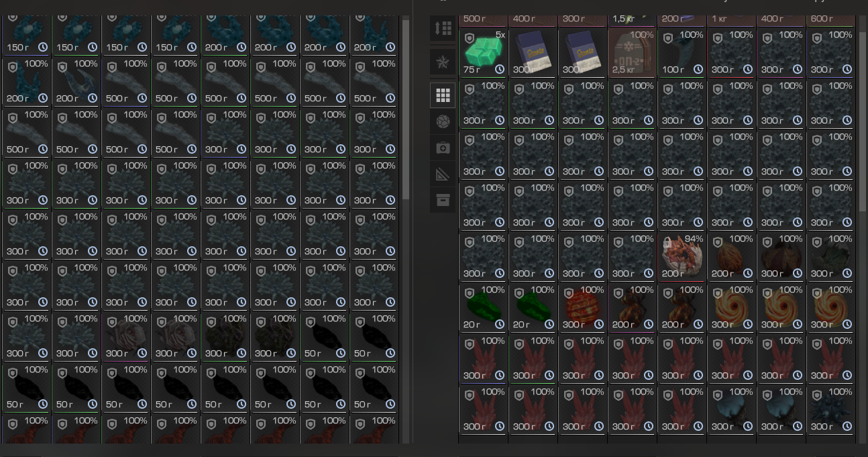The image size is (868, 457).
Task: Select grey rose artifact with magenta underline
Action: [x=127, y=336]
